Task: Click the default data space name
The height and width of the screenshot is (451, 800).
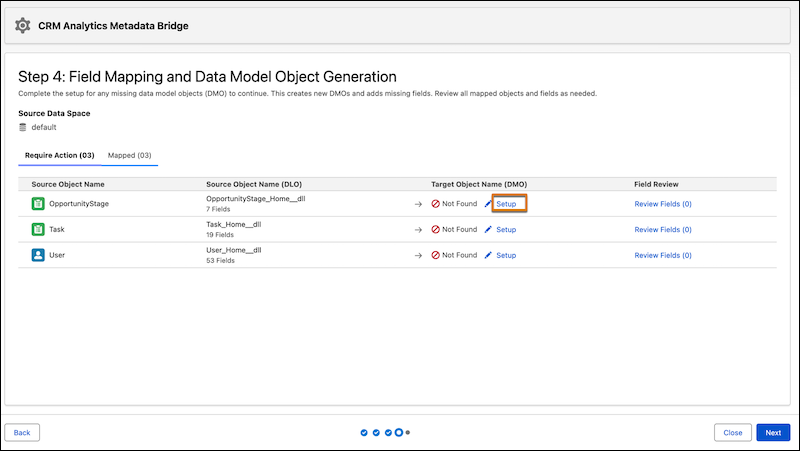Action: click(x=44, y=127)
